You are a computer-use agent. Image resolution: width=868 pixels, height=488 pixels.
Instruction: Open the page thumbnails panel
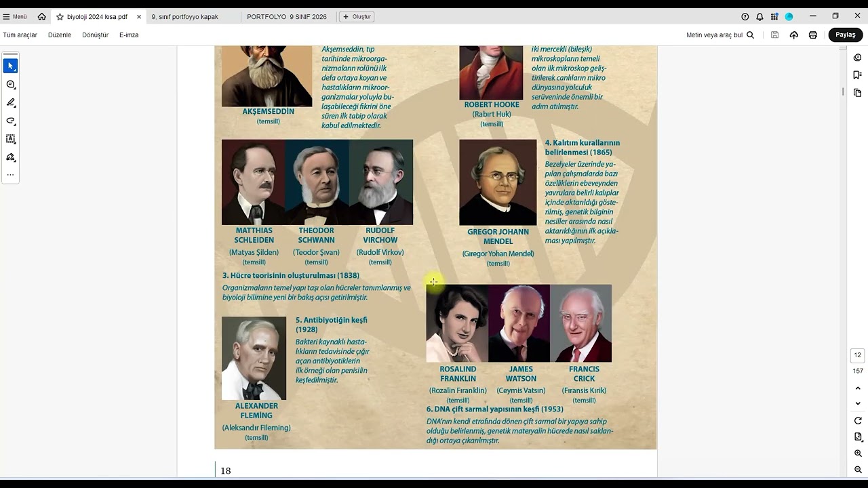click(x=858, y=93)
